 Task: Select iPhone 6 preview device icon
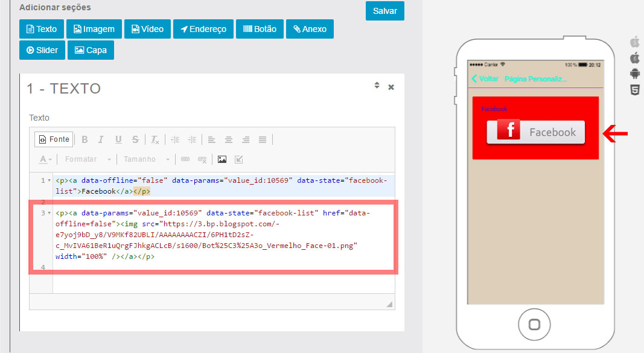point(635,57)
